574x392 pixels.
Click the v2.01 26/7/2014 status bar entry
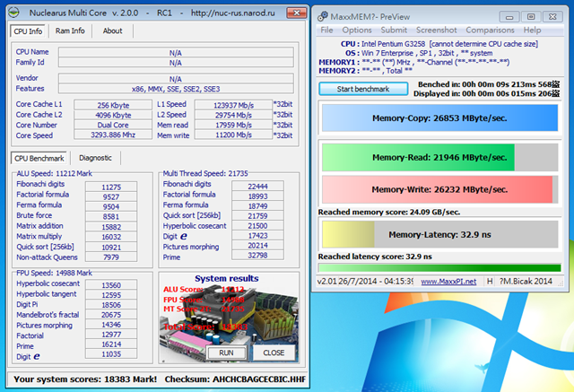tap(365, 282)
